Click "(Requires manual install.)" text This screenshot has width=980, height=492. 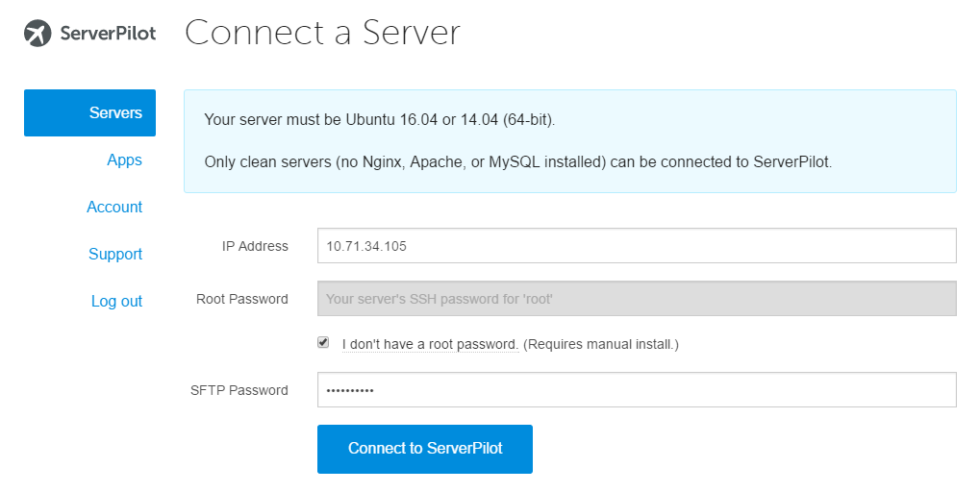click(x=601, y=344)
